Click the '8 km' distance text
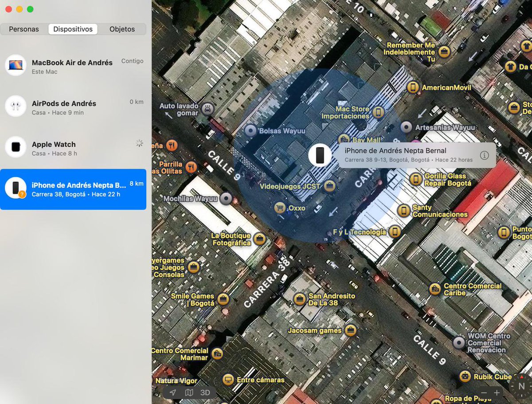The width and height of the screenshot is (532, 404). [137, 183]
